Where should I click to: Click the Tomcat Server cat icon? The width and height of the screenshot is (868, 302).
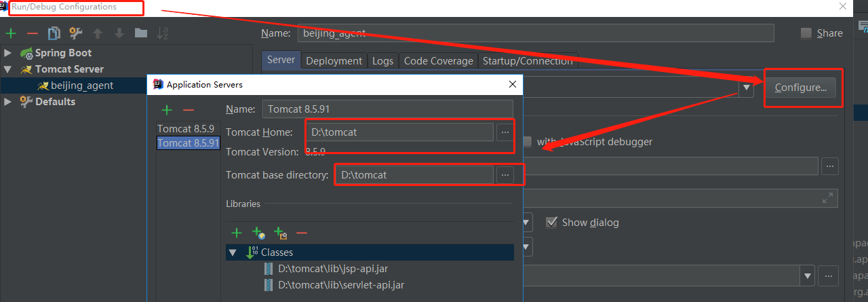[x=26, y=69]
